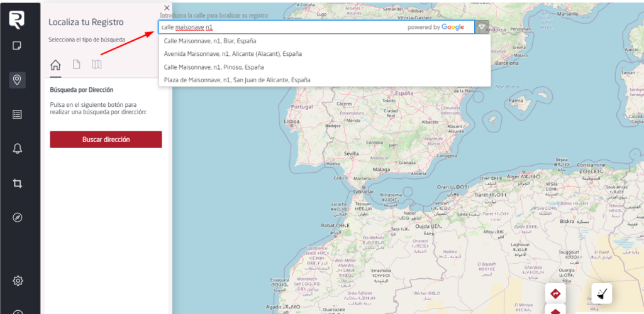The width and height of the screenshot is (644, 314).
Task: Choose Avenida Maisonnave, n1, Alicante suggestion
Action: point(233,54)
